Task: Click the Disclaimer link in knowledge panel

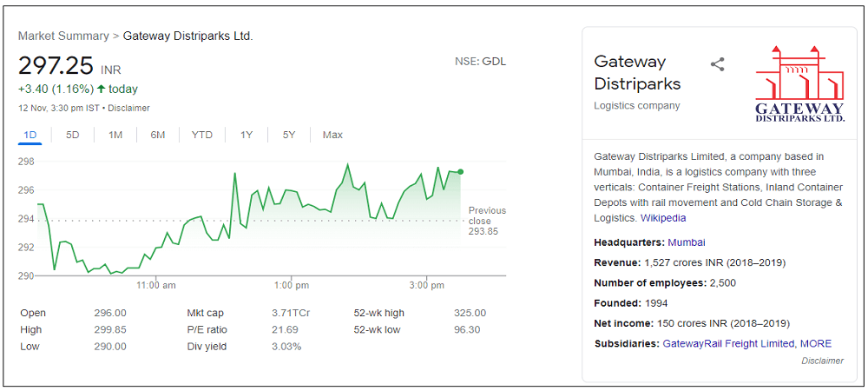Action: [823, 361]
